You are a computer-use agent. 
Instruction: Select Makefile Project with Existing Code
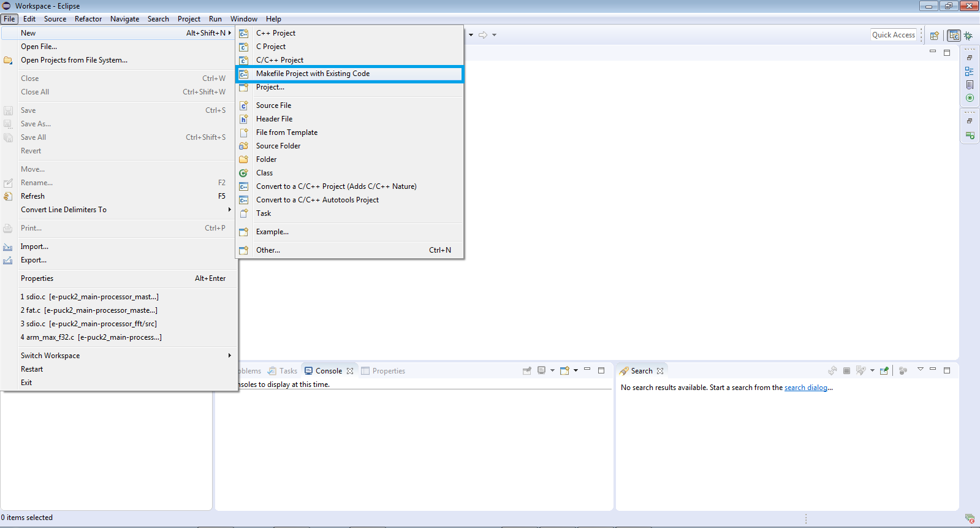point(313,74)
